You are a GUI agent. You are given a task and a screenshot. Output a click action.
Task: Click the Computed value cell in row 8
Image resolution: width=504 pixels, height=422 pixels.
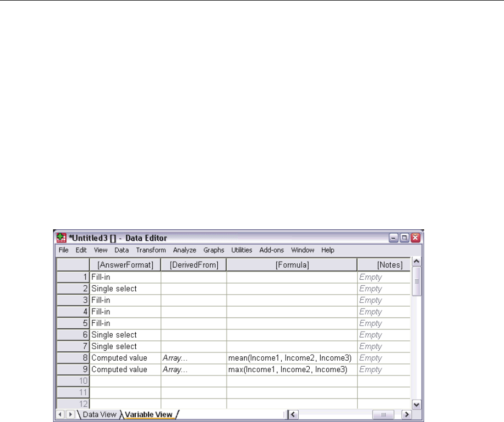click(x=125, y=358)
